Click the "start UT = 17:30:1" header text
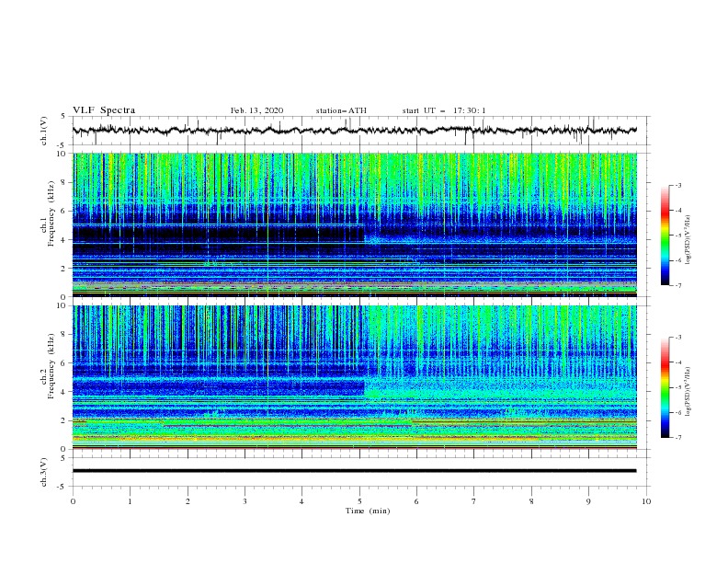Viewport: 728px width, 563px height. [x=444, y=110]
